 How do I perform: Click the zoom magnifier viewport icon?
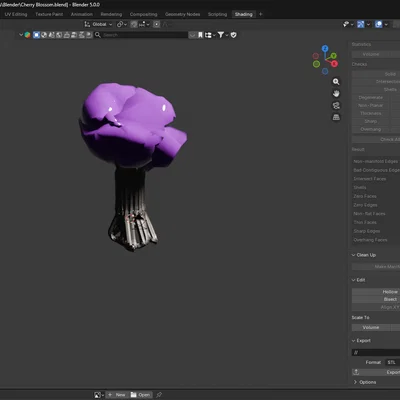[336, 82]
